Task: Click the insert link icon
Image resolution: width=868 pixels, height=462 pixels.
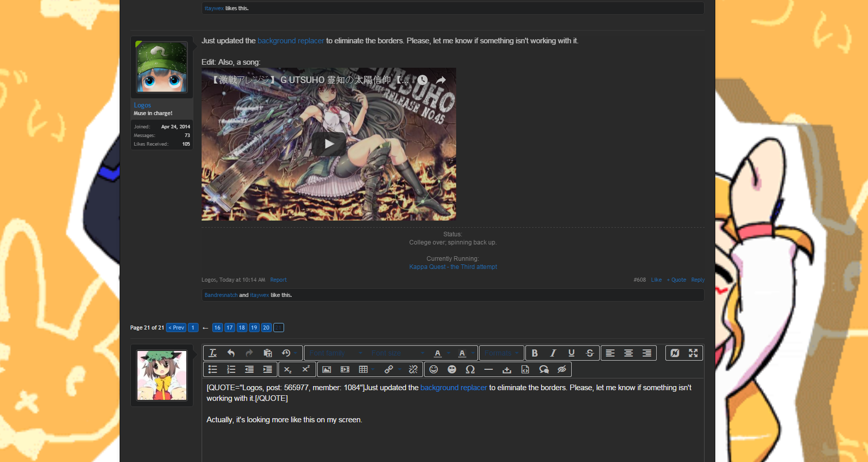Action: [x=388, y=369]
